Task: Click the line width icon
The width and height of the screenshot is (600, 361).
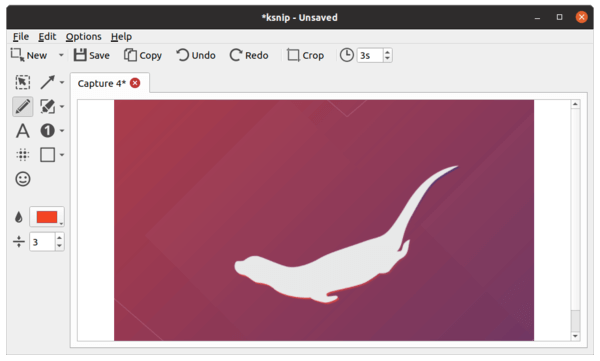Action: [18, 242]
